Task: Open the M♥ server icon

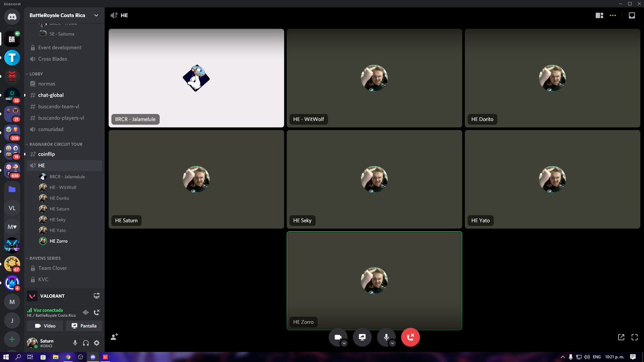Action: click(x=12, y=227)
